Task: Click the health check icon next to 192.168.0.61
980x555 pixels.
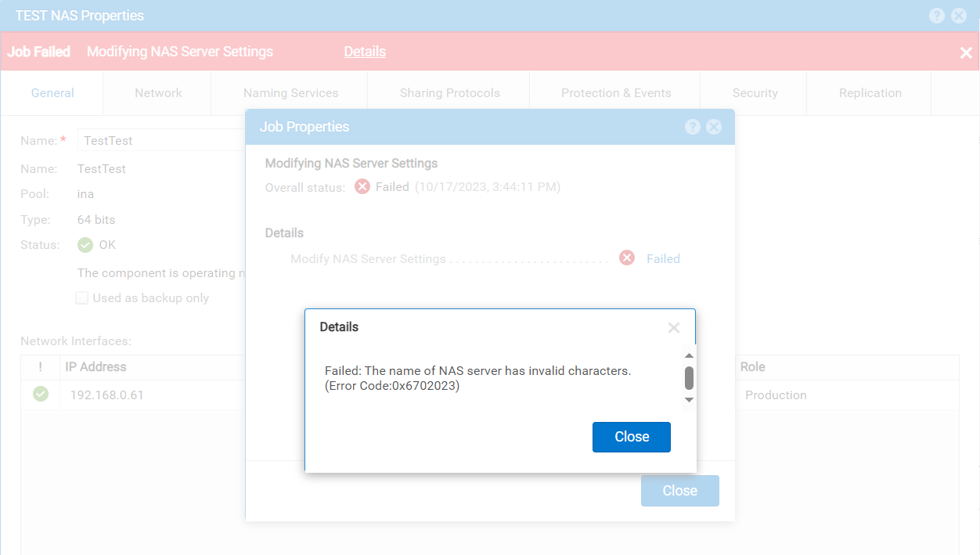Action: pos(41,395)
